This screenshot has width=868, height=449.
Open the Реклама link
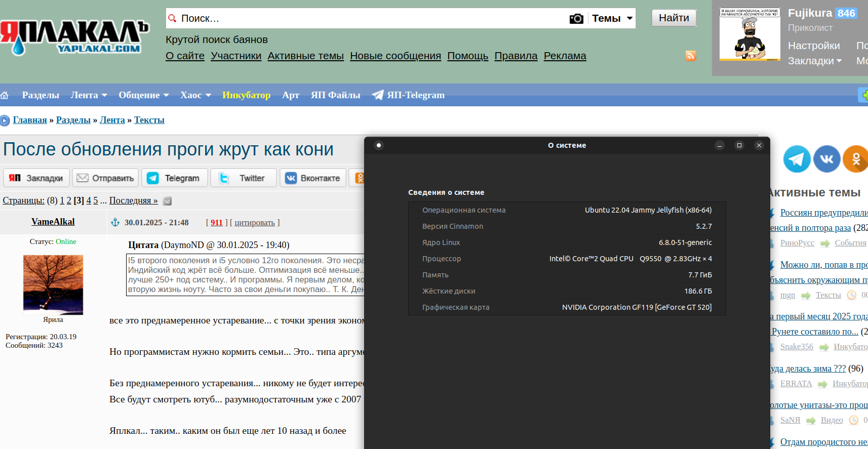click(x=565, y=56)
